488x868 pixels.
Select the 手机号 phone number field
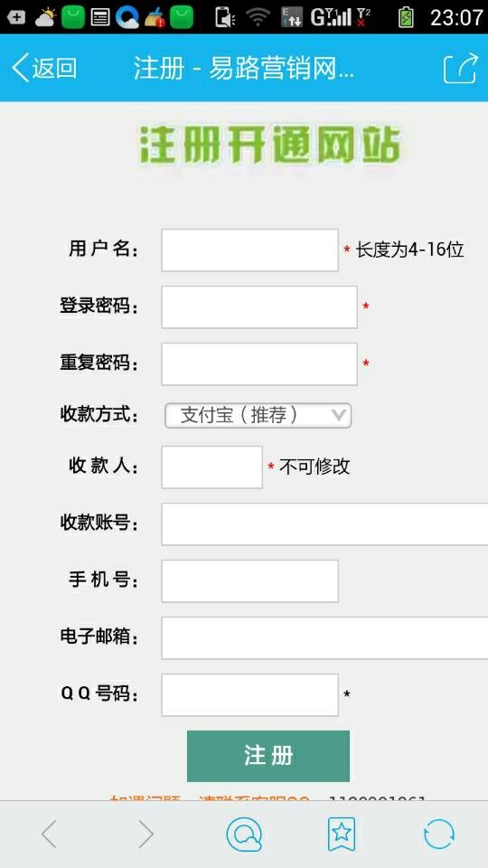tap(250, 581)
